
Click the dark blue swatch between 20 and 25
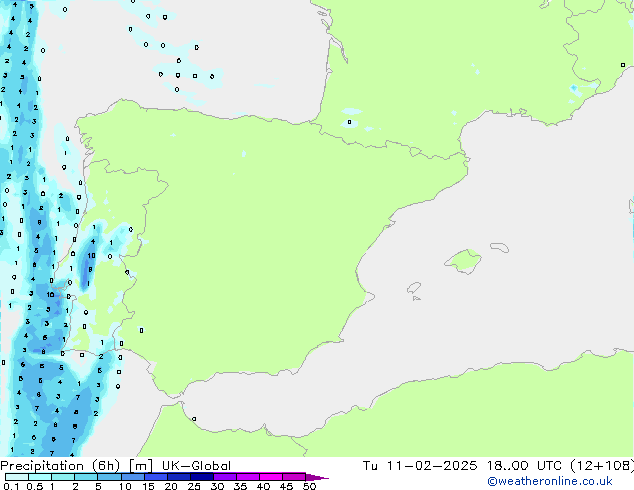tap(178, 477)
